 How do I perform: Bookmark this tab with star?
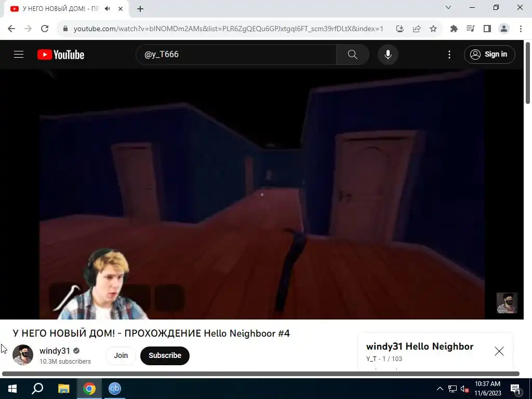point(433,29)
